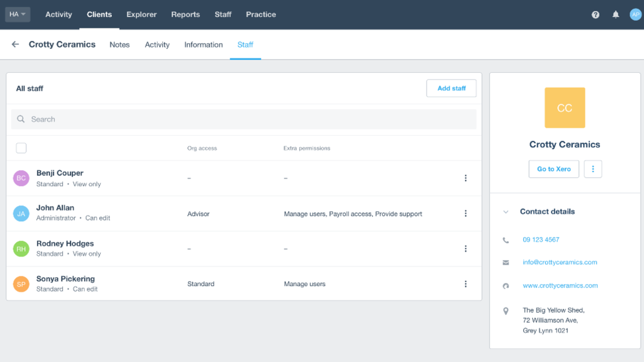Collapse the Contact details section

[x=506, y=212]
